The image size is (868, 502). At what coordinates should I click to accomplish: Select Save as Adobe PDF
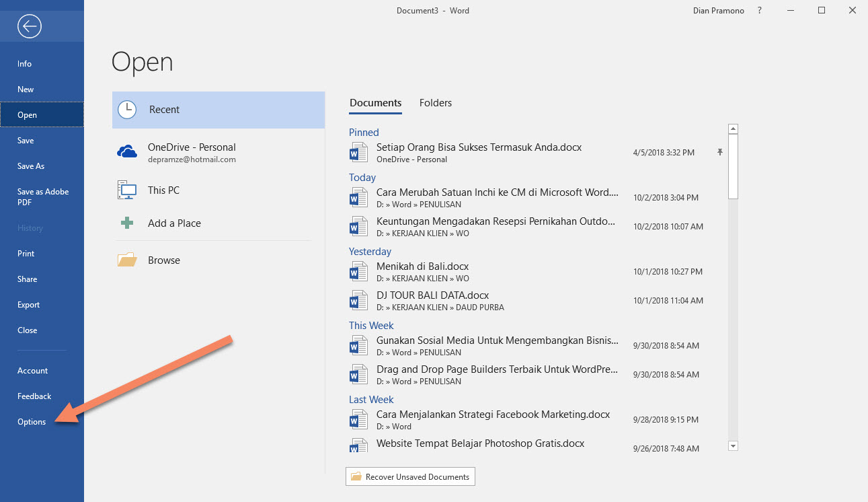click(42, 196)
